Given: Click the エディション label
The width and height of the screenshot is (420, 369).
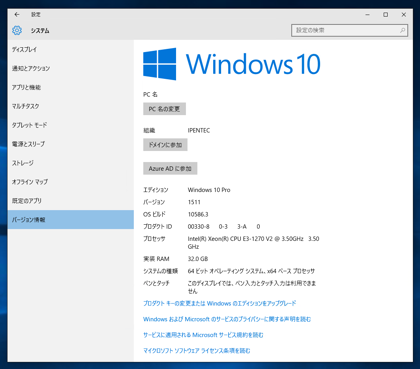Looking at the screenshot, I should pyautogui.click(x=156, y=190).
